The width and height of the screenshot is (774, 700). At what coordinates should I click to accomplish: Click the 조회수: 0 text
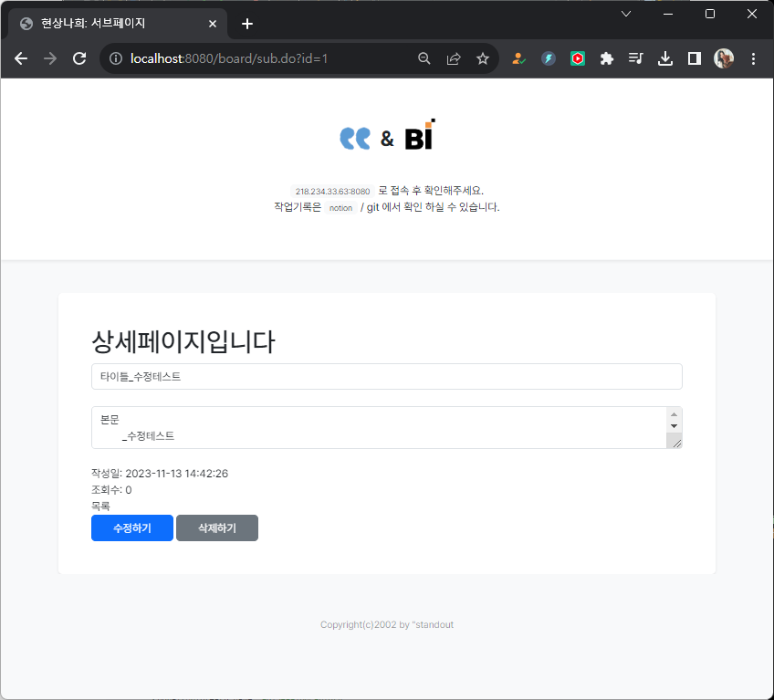point(111,490)
